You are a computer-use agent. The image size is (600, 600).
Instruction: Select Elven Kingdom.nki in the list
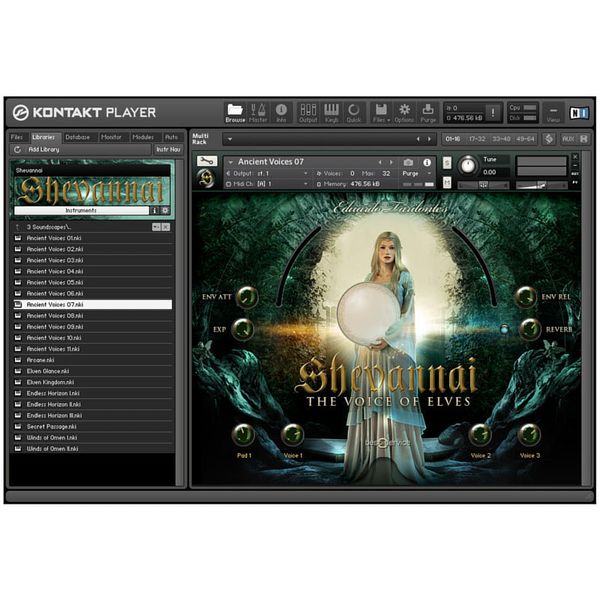pyautogui.click(x=93, y=382)
